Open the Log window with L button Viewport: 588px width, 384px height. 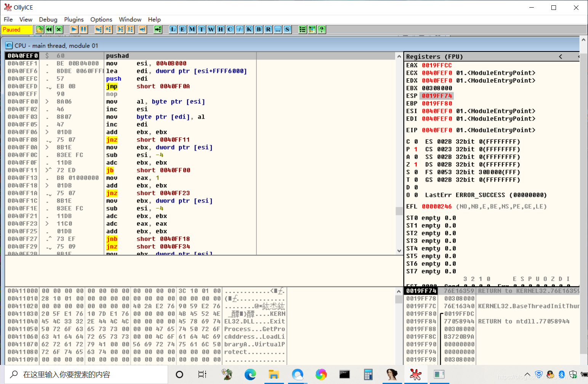tap(173, 29)
